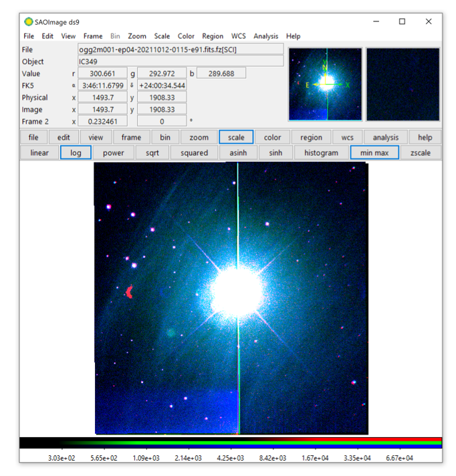Open the File menu
This screenshot has width=456, height=476.
click(29, 36)
